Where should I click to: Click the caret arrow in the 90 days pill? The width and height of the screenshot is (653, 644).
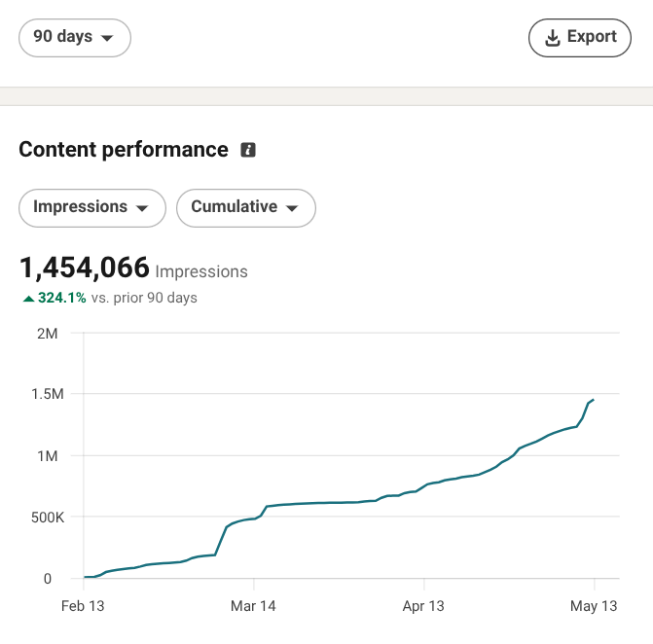107,38
